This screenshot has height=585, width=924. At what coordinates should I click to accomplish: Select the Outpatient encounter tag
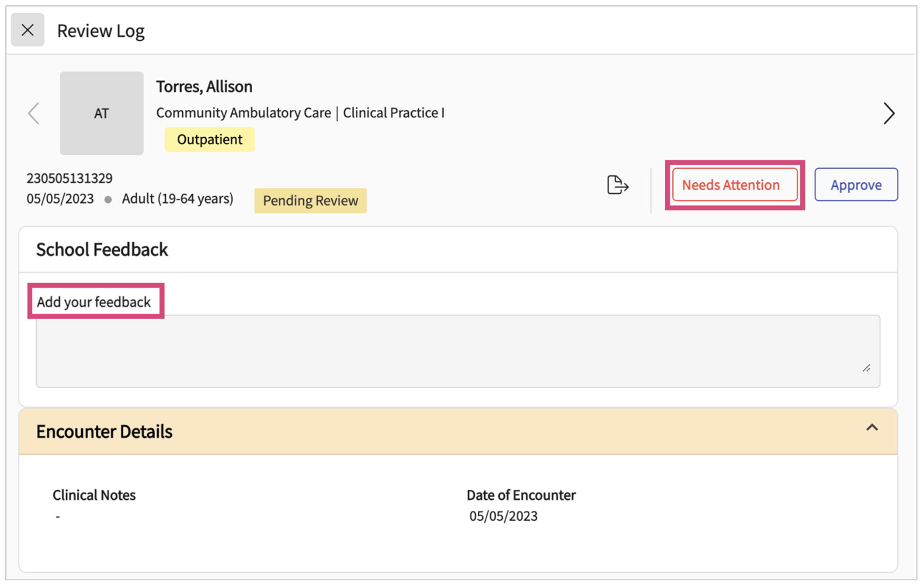click(x=209, y=139)
